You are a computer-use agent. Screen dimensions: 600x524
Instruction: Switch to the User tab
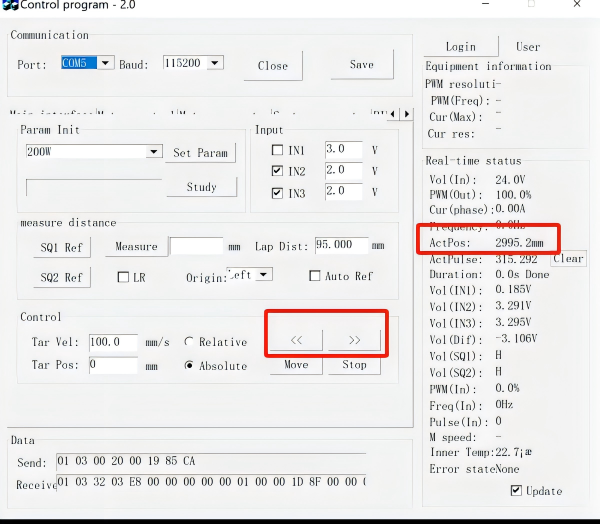click(x=527, y=46)
